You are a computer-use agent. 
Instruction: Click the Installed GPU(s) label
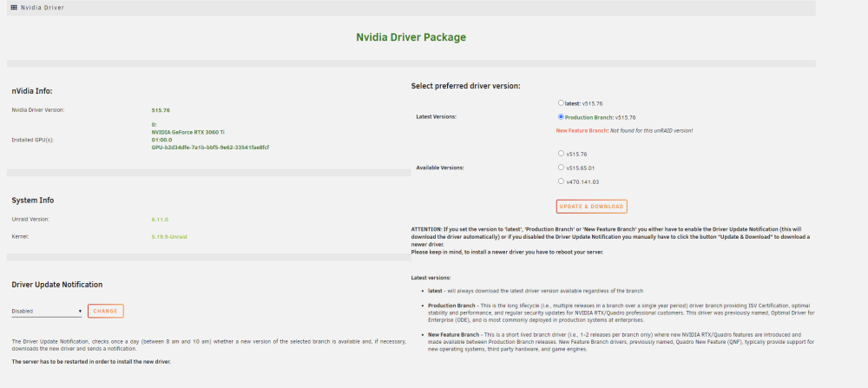(x=33, y=140)
